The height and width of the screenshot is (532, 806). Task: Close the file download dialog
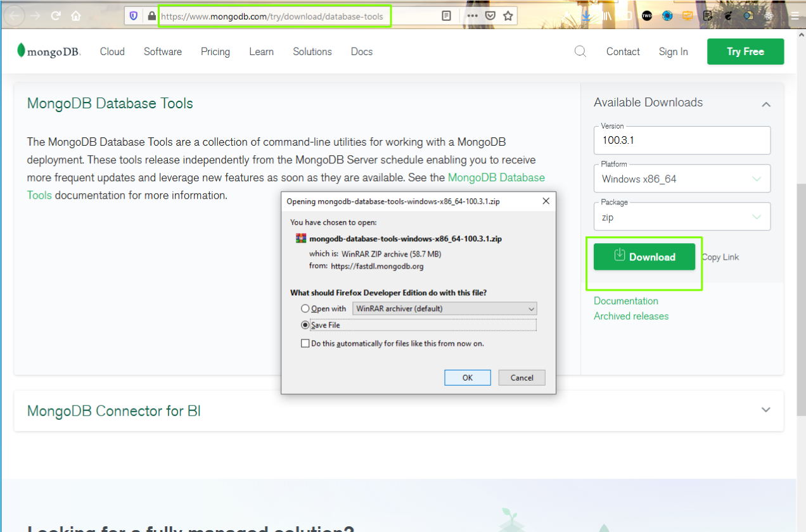(546, 201)
